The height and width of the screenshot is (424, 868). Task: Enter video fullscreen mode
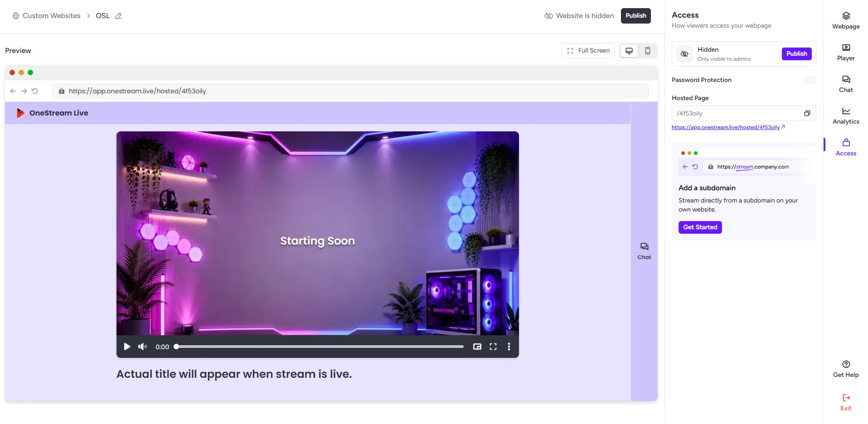point(493,347)
